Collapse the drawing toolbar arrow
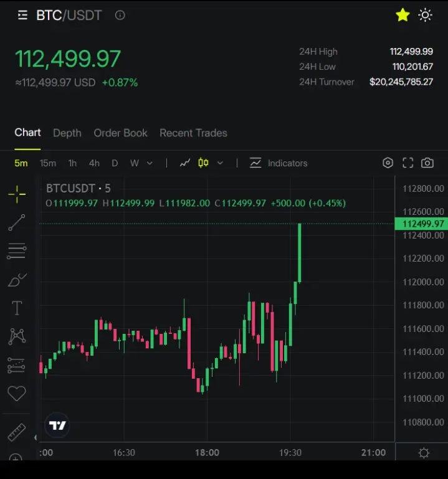Screen dimensions: 448x479 click(x=36, y=437)
